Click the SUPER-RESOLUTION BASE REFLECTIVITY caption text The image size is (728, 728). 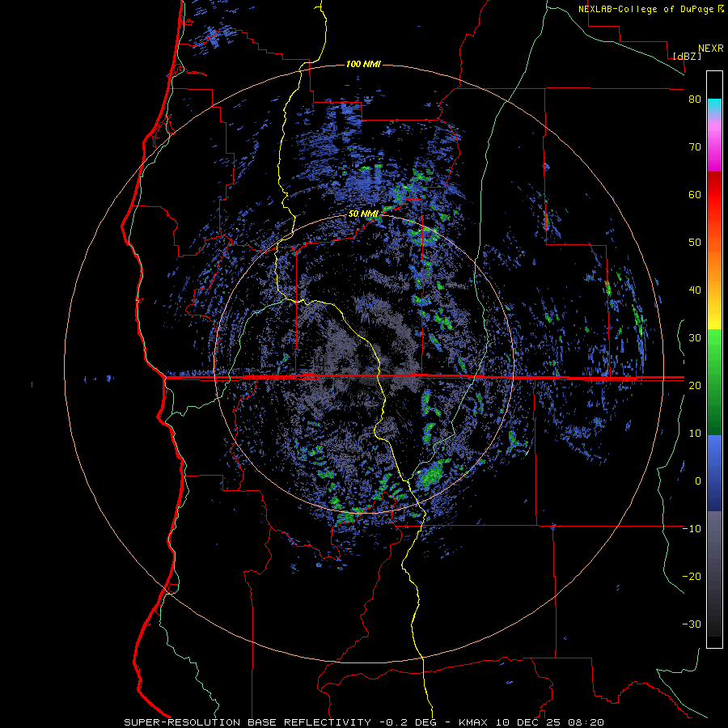point(248,722)
